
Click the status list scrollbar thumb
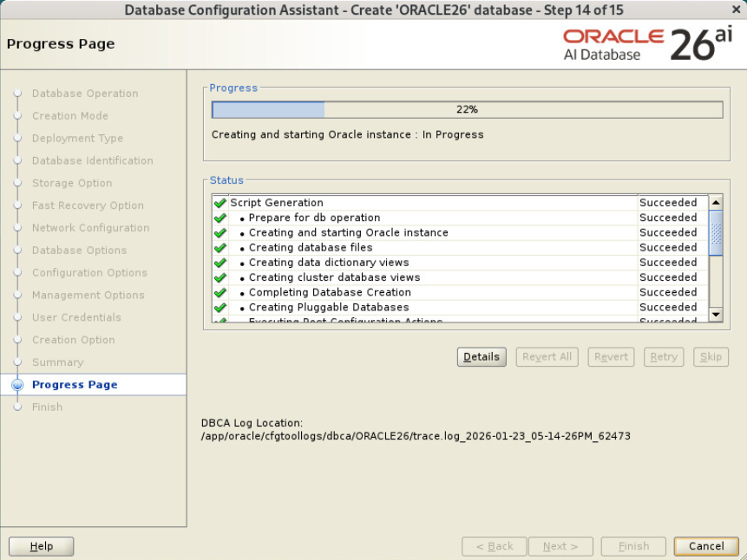716,233
